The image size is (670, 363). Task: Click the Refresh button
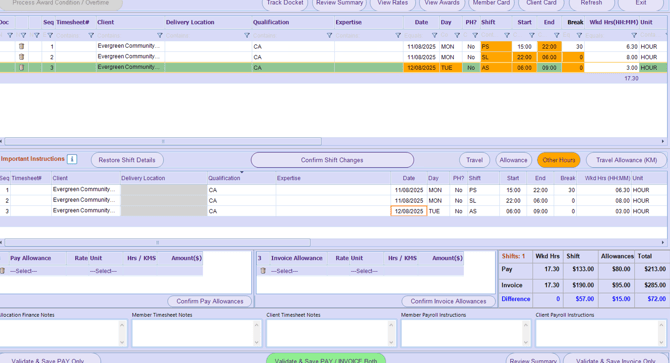[x=591, y=3]
